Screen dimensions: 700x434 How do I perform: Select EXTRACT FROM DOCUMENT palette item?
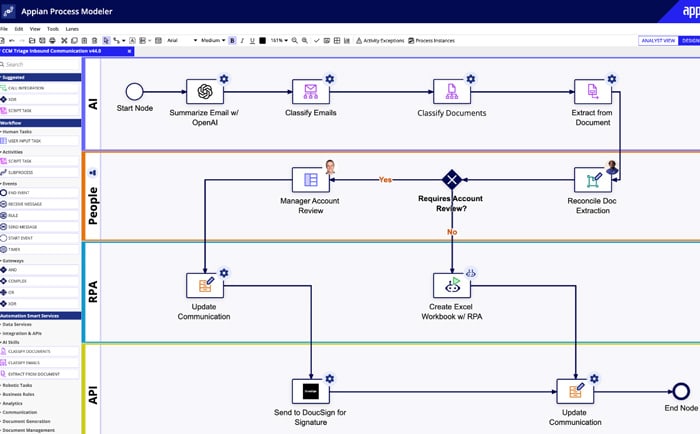(40, 374)
